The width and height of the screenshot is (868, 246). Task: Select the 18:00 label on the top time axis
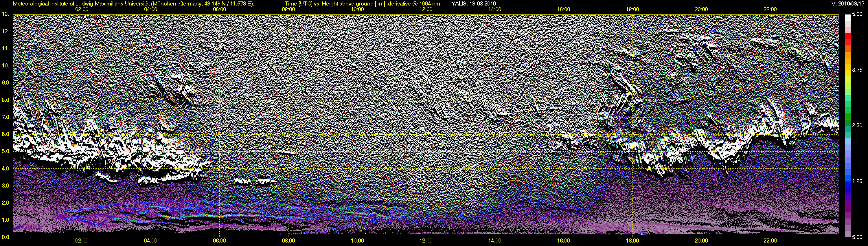632,10
